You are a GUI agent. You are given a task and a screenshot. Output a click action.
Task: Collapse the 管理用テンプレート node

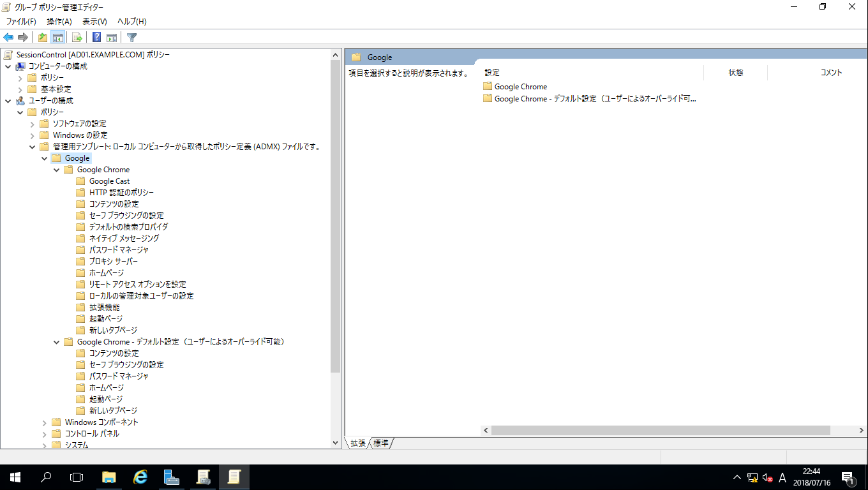tap(33, 147)
